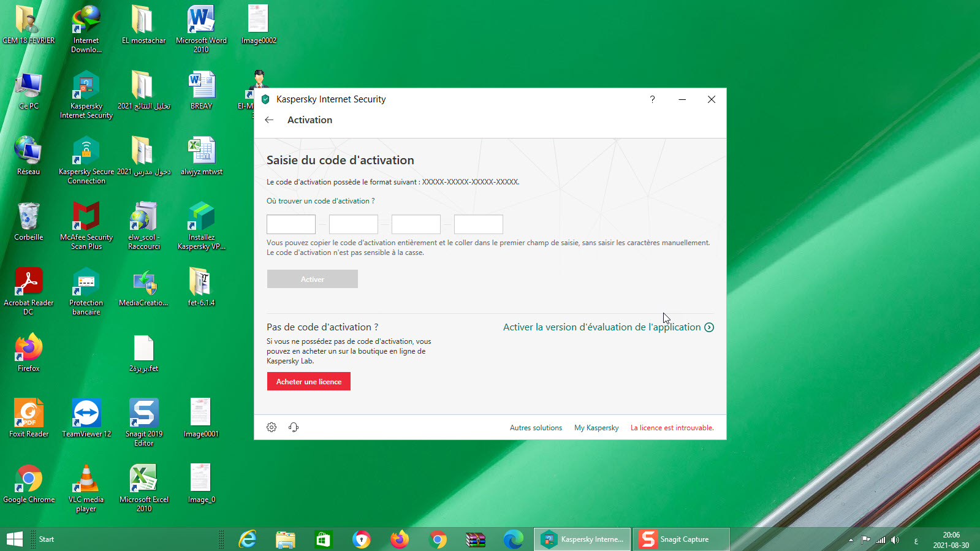
Task: Click the trial activation arrow circle icon
Action: pos(709,327)
